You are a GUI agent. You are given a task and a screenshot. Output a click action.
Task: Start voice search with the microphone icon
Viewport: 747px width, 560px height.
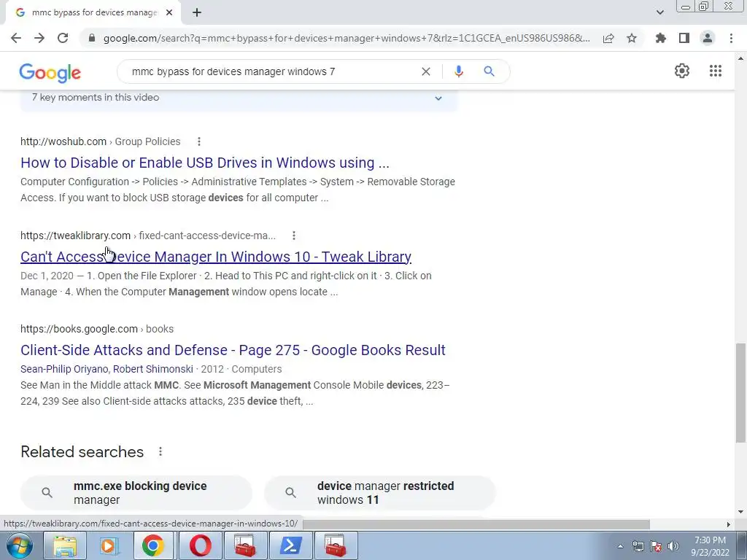pyautogui.click(x=459, y=71)
